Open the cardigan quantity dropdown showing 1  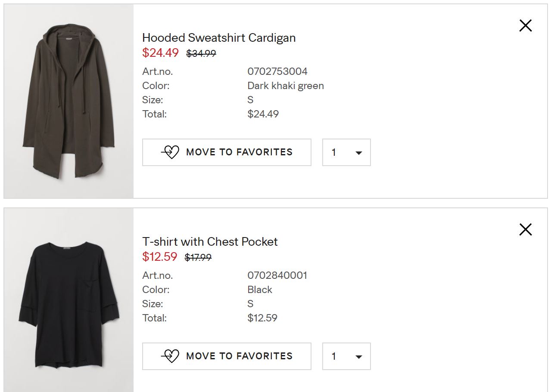coord(346,152)
